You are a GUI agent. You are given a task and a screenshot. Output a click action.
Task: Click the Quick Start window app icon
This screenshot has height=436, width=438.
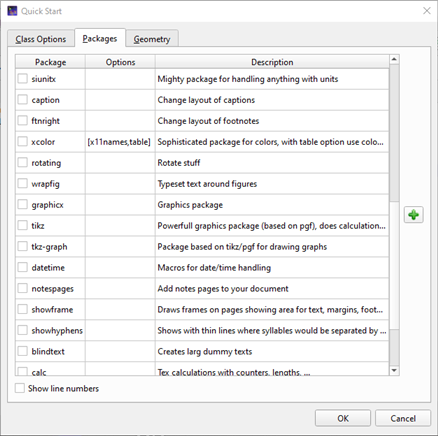coord(12,11)
